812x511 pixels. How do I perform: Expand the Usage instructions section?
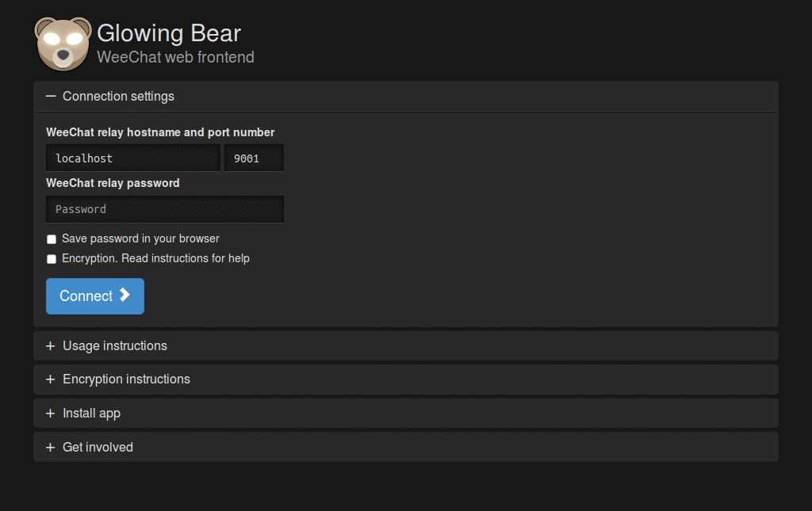tap(114, 345)
